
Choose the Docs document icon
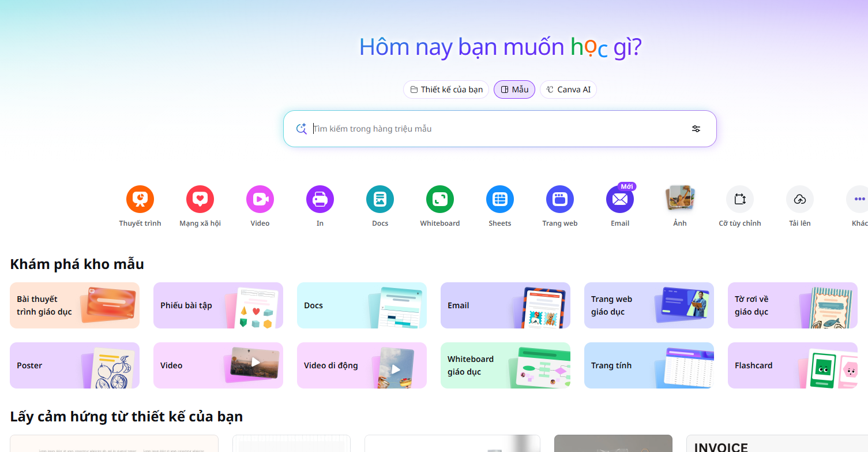coord(380,199)
